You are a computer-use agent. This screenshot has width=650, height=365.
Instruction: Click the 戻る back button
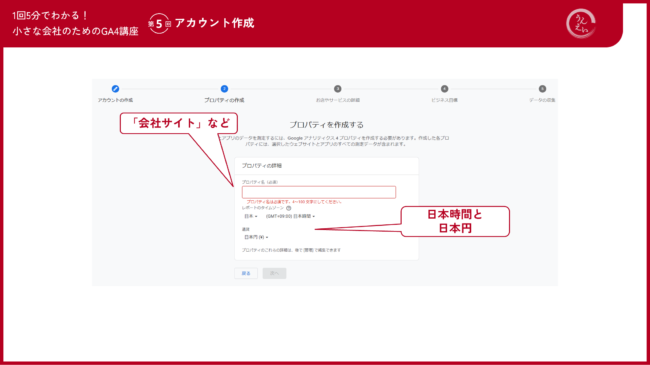tap(246, 273)
